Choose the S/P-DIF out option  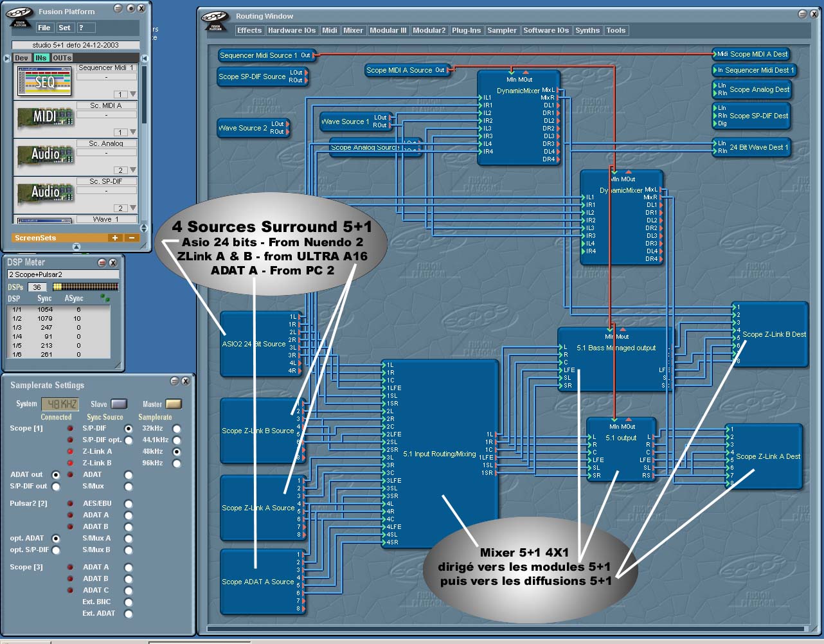click(x=56, y=487)
